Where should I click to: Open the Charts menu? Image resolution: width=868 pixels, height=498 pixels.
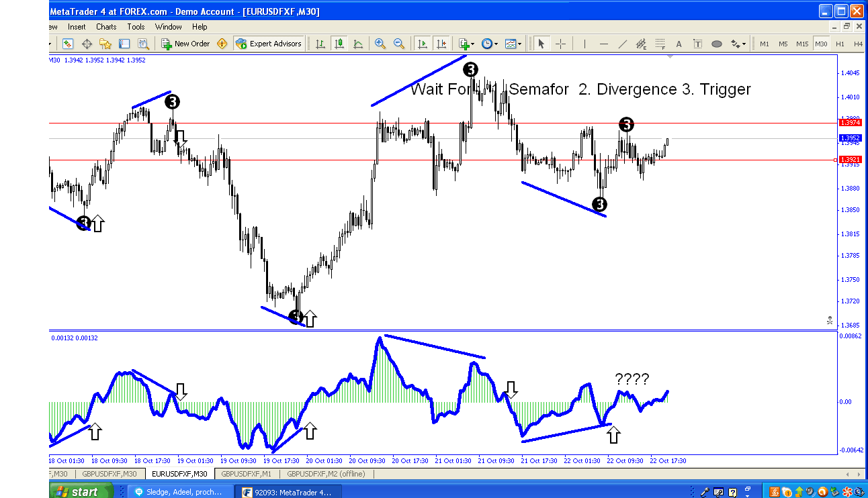pos(105,27)
